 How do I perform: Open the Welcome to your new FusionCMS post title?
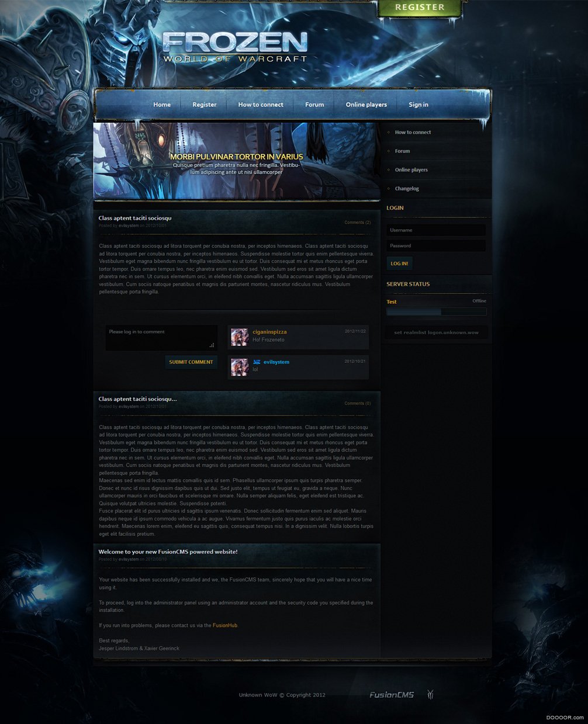(168, 552)
